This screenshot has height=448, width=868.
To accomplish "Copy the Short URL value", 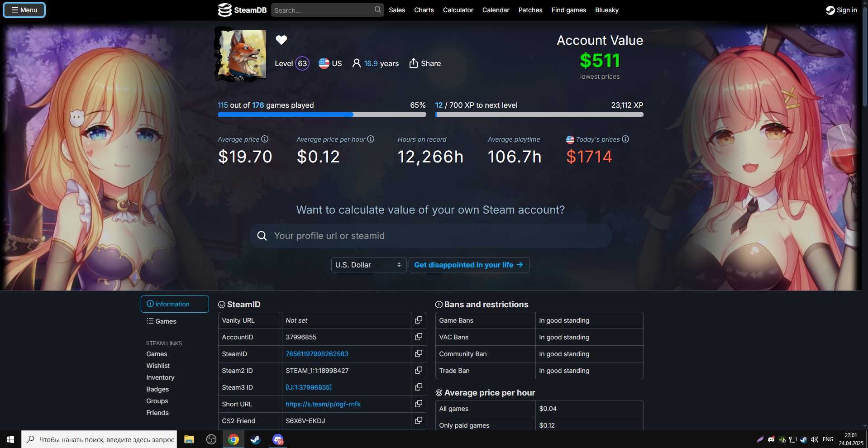I will pyautogui.click(x=419, y=404).
